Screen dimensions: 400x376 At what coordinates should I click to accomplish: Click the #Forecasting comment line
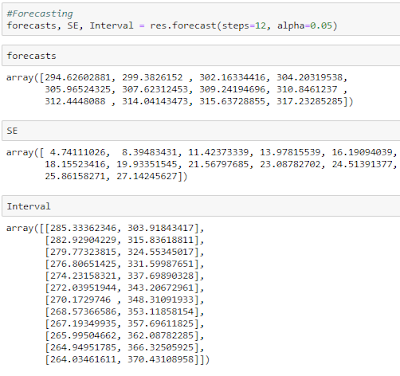click(x=40, y=14)
